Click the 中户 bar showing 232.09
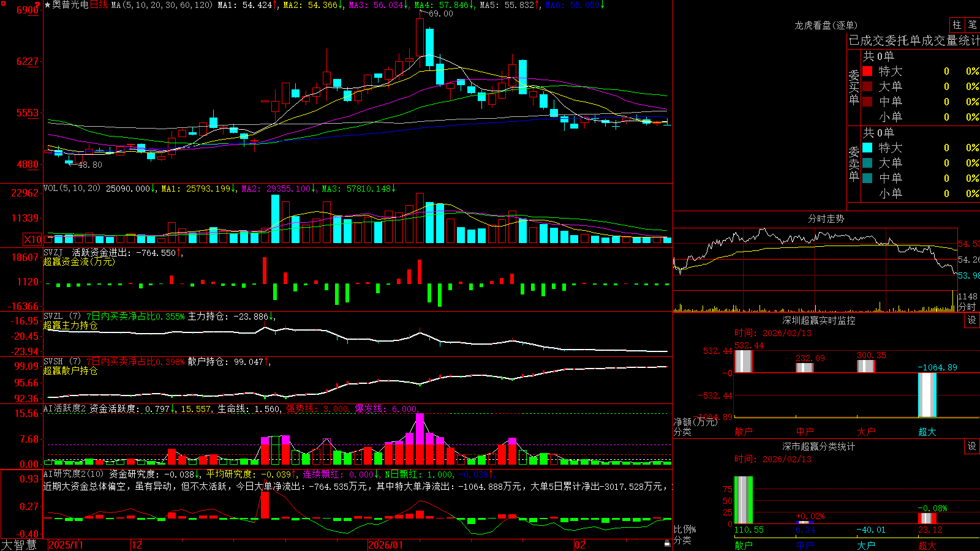This screenshot has width=980, height=551. coord(805,367)
